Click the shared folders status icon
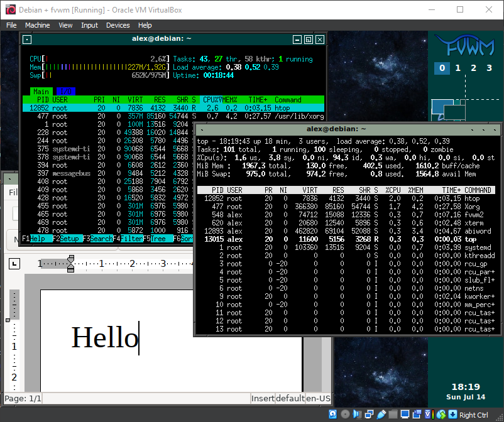This screenshot has width=504, height=422. pyautogui.click(x=393, y=414)
